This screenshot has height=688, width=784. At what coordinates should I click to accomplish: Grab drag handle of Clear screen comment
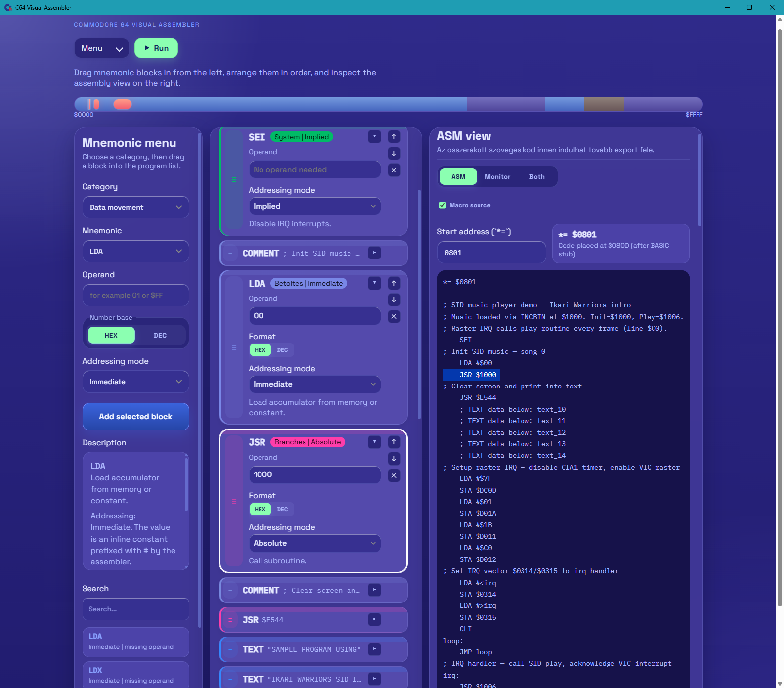coord(230,590)
